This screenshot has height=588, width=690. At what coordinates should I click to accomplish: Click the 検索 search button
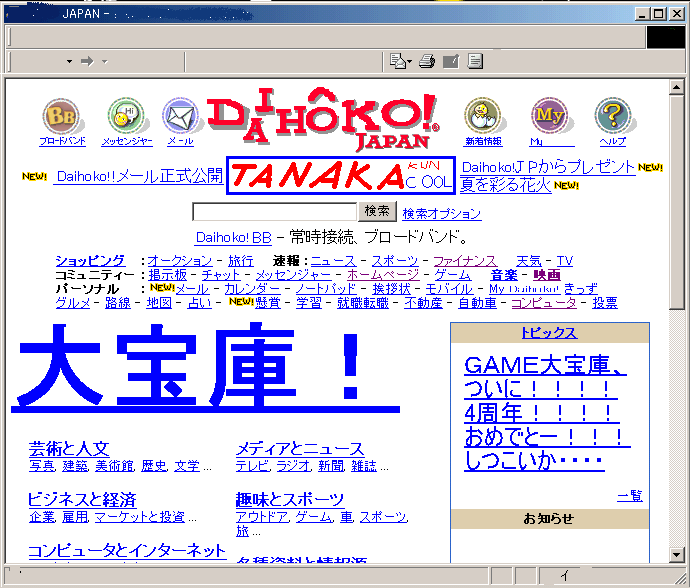[x=377, y=211]
